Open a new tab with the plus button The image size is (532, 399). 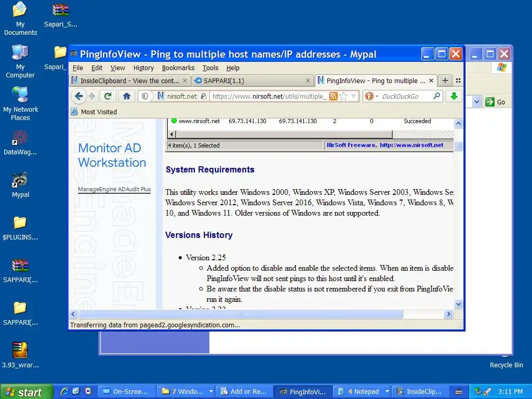[x=445, y=81]
